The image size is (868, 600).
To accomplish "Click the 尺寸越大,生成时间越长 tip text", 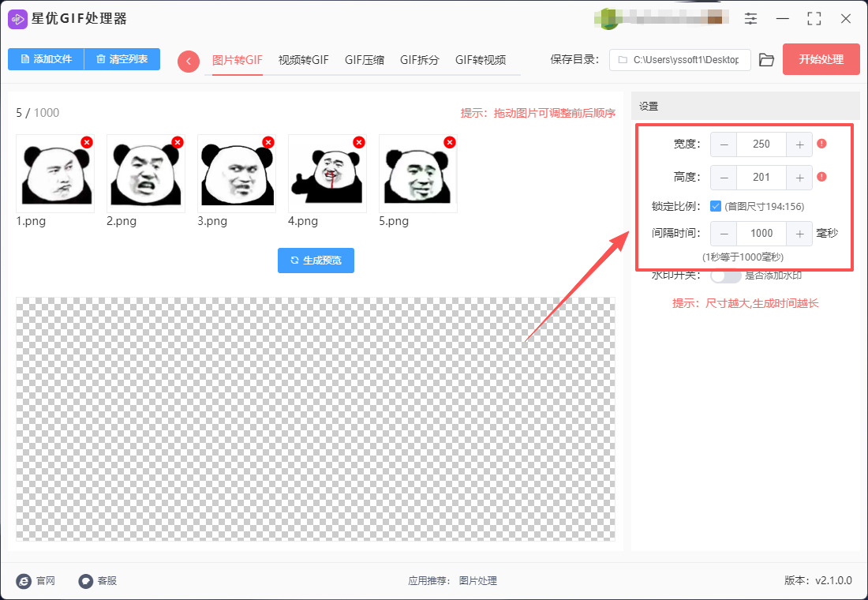I will point(761,304).
